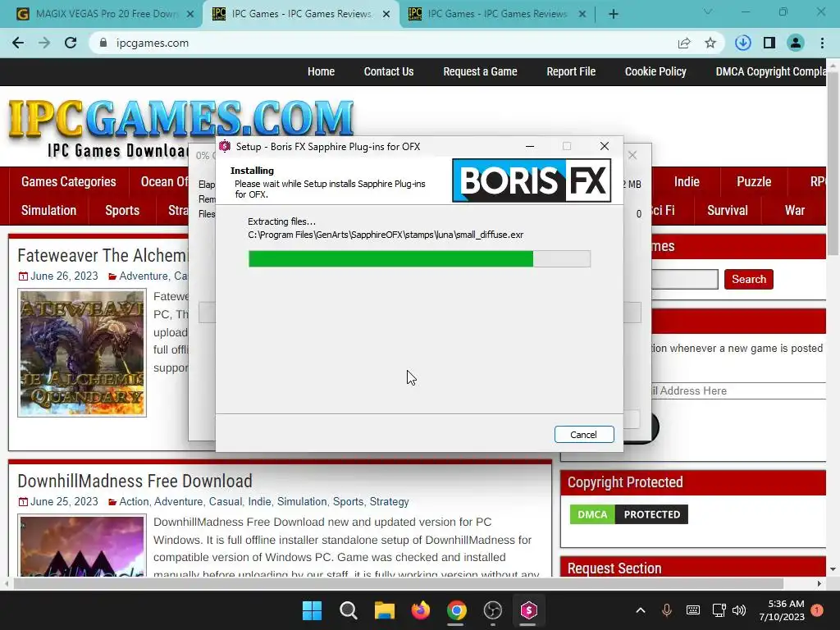This screenshot has height=630, width=840.
Task: Open the Report File nav link
Action: click(571, 72)
